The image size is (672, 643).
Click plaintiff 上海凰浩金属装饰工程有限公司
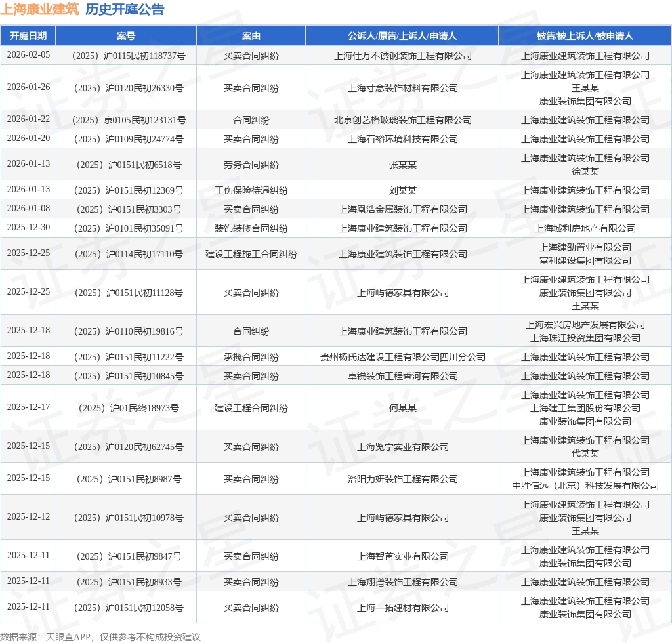pyautogui.click(x=403, y=209)
